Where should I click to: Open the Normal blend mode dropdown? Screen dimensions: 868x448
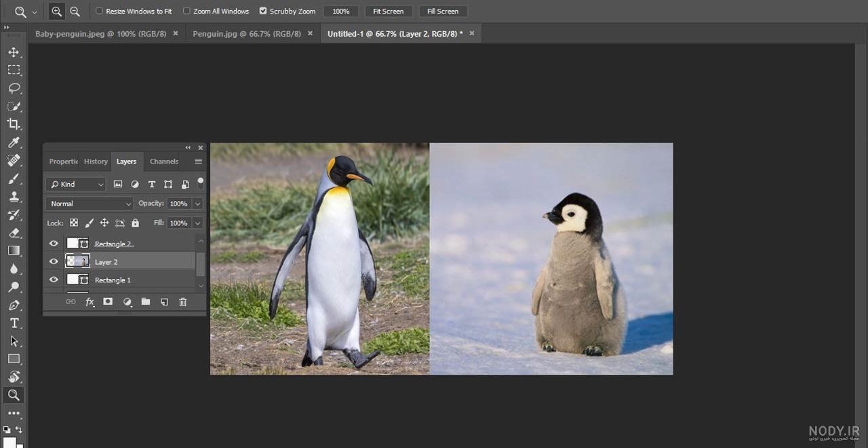tap(90, 204)
